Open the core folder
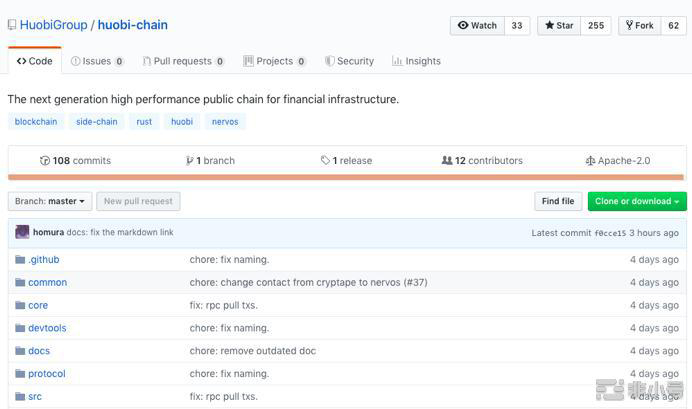The height and width of the screenshot is (409, 692). [x=38, y=305]
